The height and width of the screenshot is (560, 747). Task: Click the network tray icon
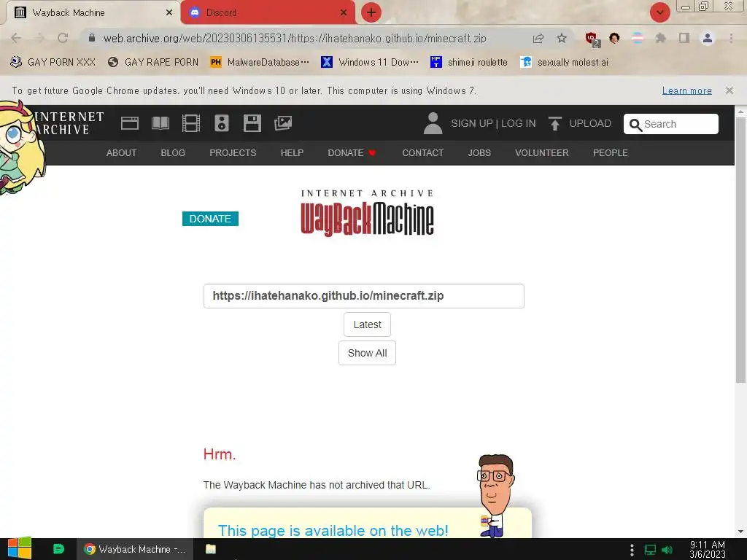point(650,550)
